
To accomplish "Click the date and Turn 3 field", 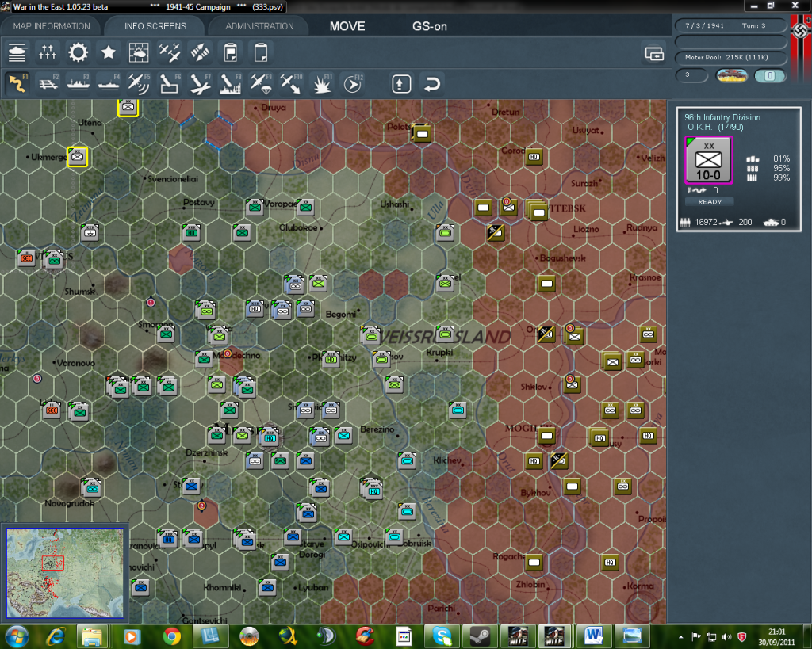I will 730,25.
